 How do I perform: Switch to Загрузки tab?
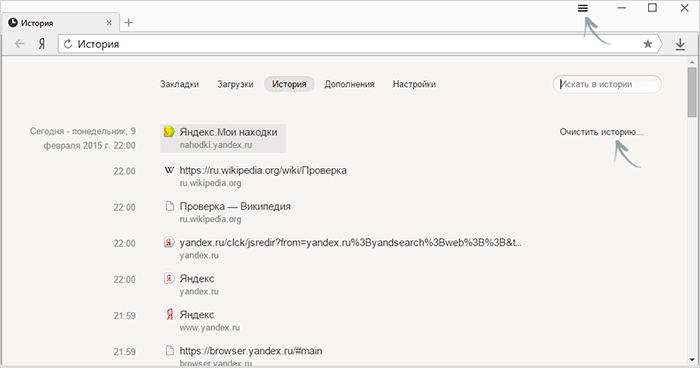click(235, 84)
